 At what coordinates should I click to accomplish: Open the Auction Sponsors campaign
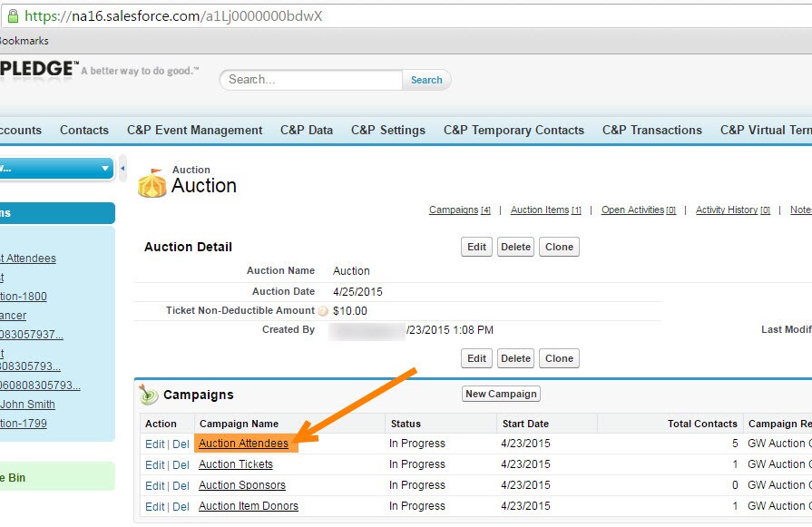click(242, 485)
